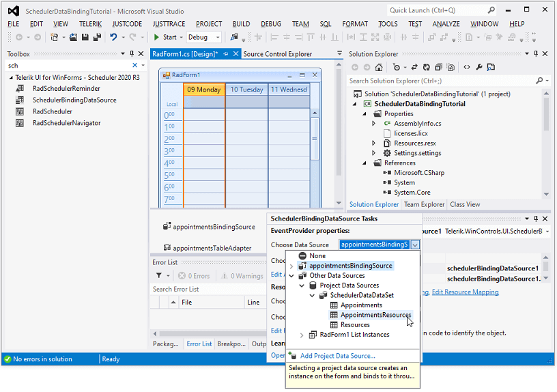Click the File column header in Error List
This screenshot has height=392, width=557.
point(212,302)
